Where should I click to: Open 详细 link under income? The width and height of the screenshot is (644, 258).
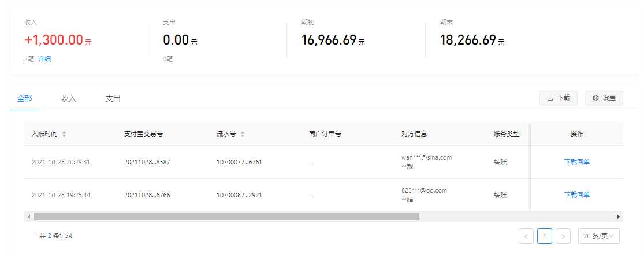44,59
